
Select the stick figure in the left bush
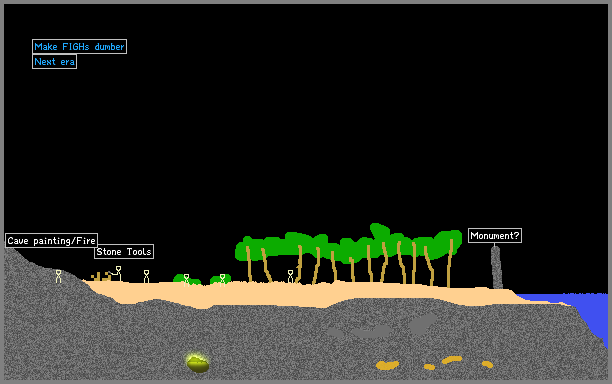point(186,280)
